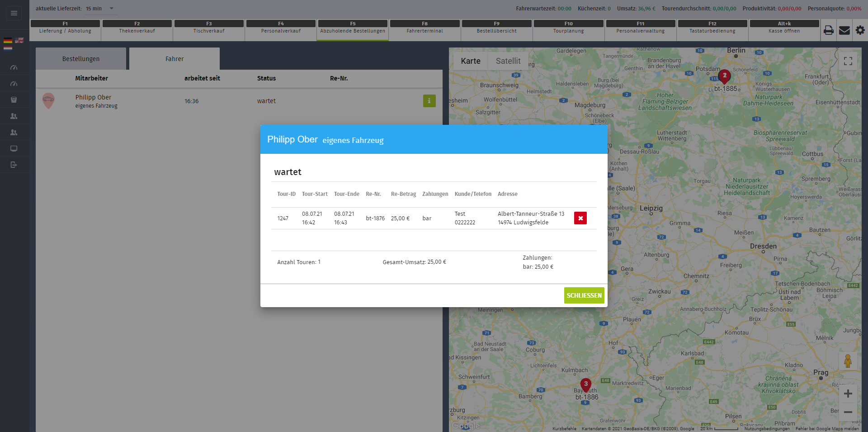The width and height of the screenshot is (868, 432).
Task: Click the Status column header
Action: click(x=266, y=78)
